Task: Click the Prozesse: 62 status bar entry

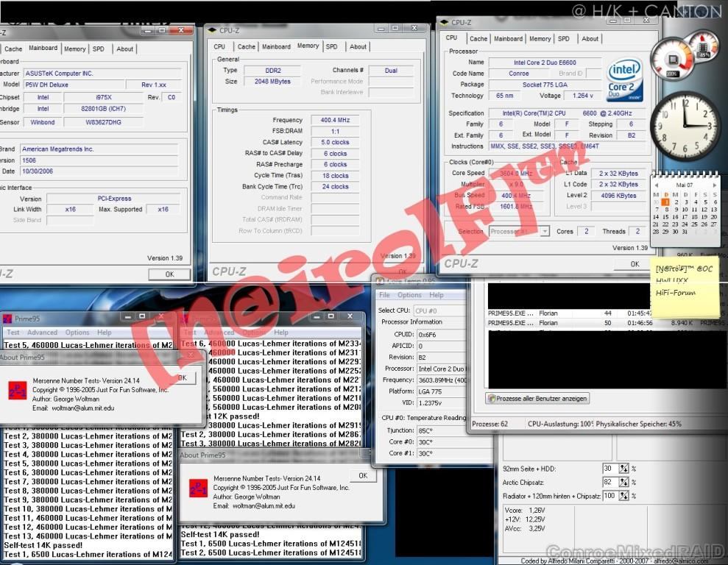Action: click(490, 424)
